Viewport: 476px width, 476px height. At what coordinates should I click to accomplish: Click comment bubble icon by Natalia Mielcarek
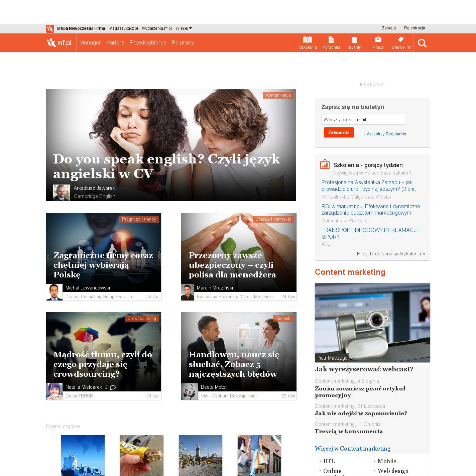click(x=113, y=387)
